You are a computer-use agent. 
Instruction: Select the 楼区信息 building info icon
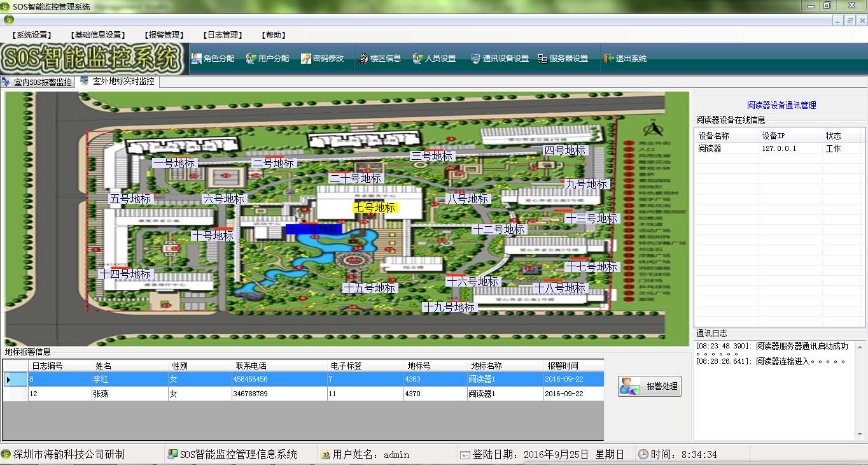[379, 59]
